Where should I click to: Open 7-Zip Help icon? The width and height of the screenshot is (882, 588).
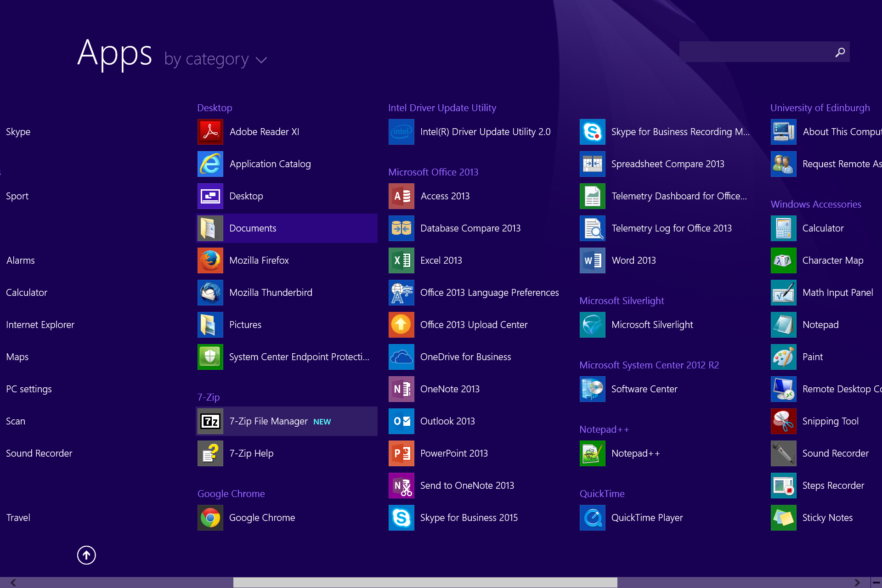[x=210, y=453]
